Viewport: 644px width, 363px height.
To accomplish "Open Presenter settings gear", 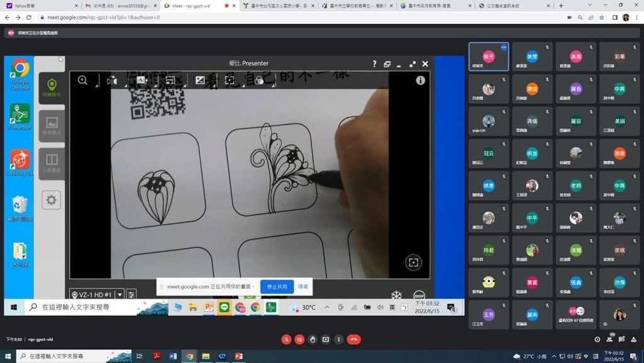I will click(x=52, y=200).
